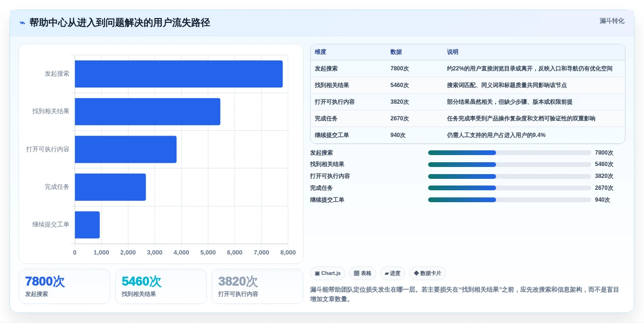Click the description starting 部分结果虽然相关
The width and height of the screenshot is (644, 323).
click(x=510, y=102)
